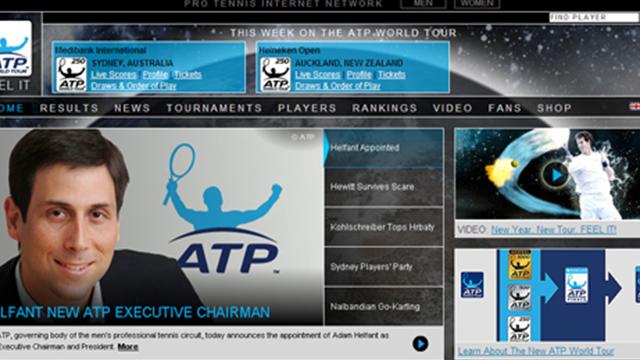
Task: Play the New Year New Tour video
Action: click(x=556, y=175)
